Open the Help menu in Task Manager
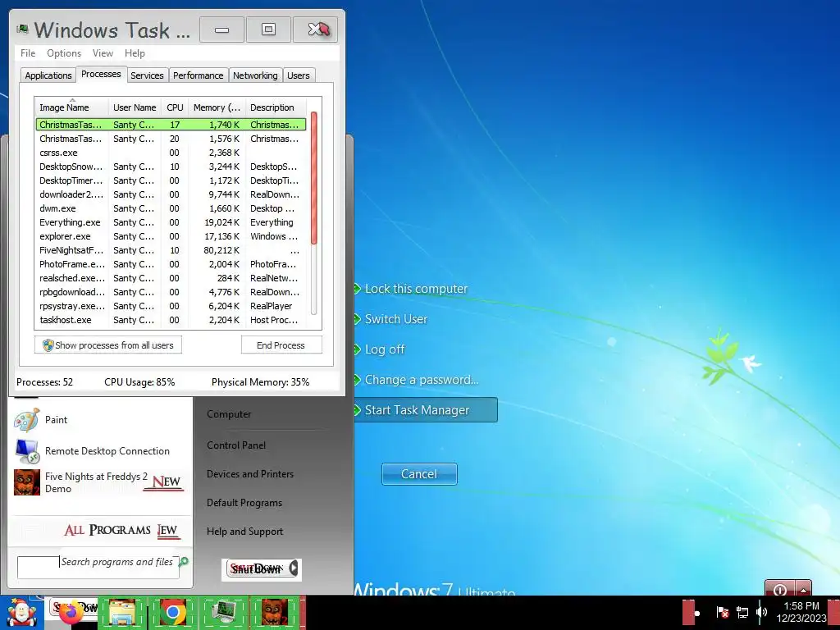 [x=135, y=53]
